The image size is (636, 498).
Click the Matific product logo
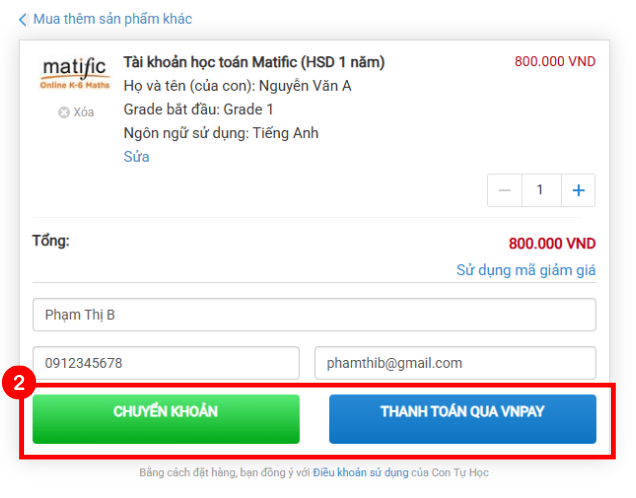(76, 74)
